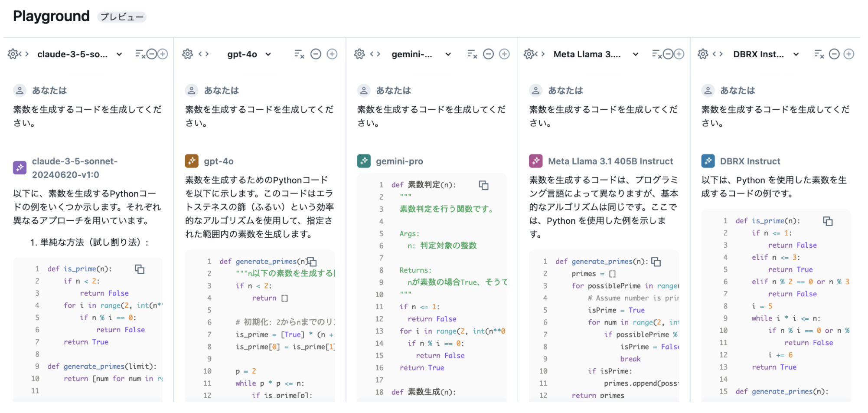
Task: Click '1. 単純な方法（試し割り法）：' text
Action: coord(90,243)
